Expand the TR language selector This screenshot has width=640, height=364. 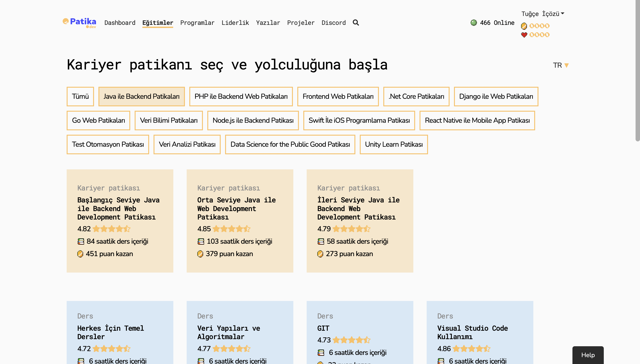561,65
